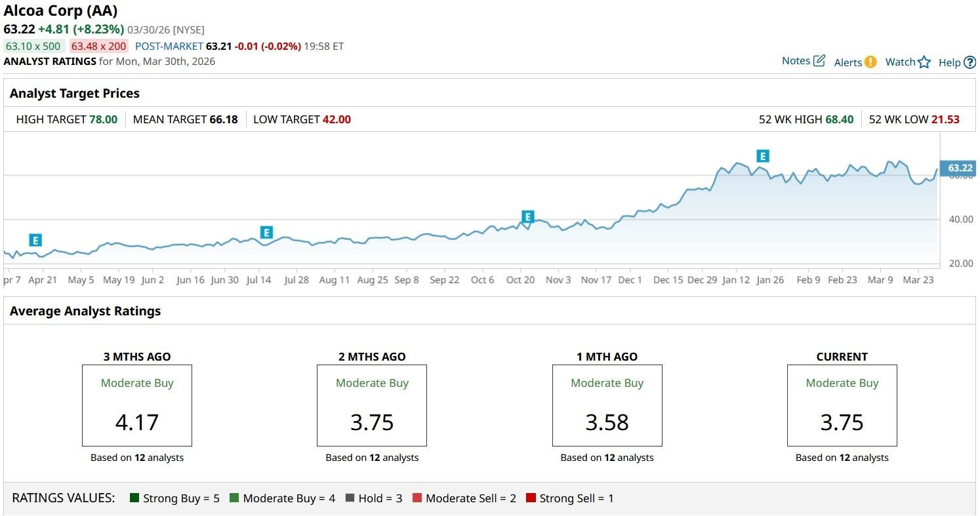Click the Watch link text
The height and width of the screenshot is (516, 980).
(x=900, y=62)
